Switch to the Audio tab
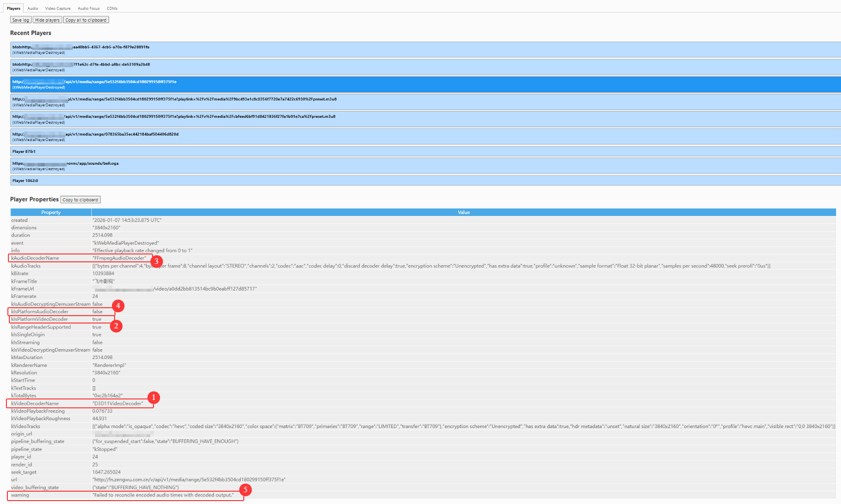 33,8
